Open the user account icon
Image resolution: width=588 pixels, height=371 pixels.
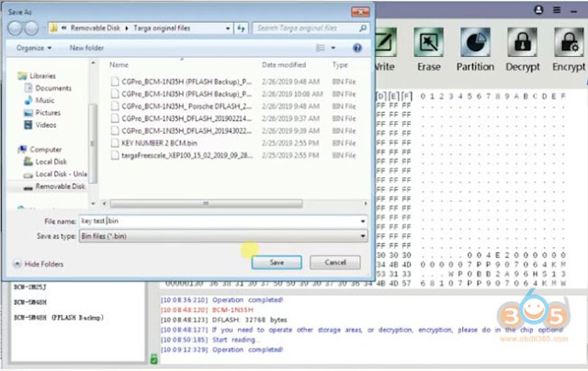coord(538,10)
